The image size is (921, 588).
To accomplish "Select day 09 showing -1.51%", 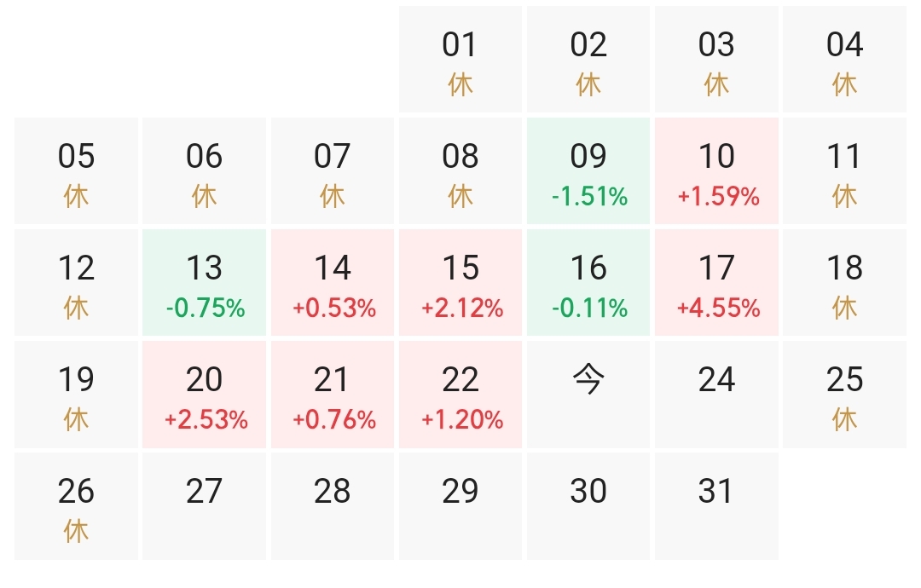I will point(588,171).
